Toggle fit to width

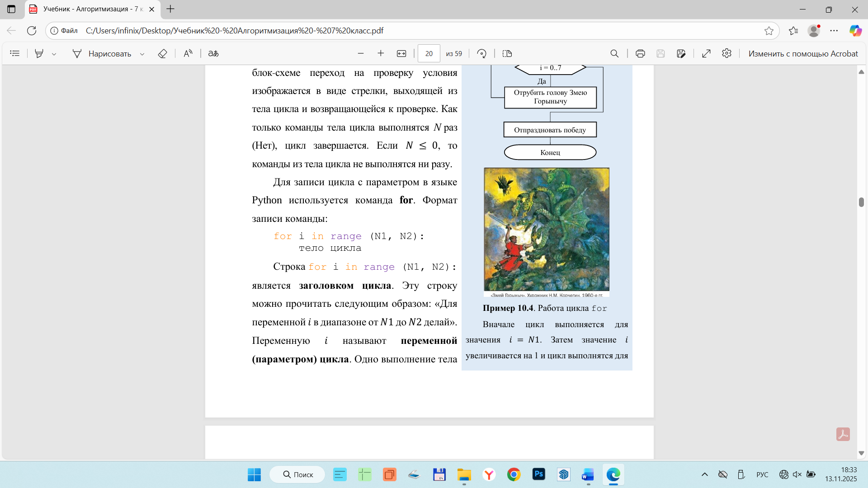coord(401,53)
